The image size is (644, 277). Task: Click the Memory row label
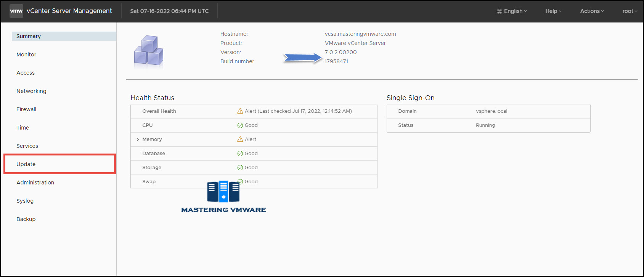(x=152, y=139)
